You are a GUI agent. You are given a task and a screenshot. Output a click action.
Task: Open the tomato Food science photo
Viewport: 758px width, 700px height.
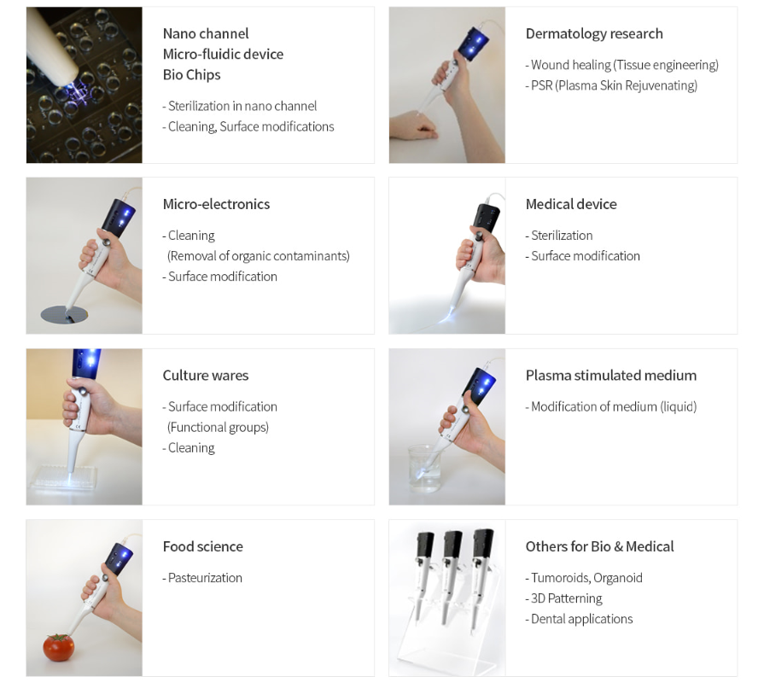click(x=85, y=598)
